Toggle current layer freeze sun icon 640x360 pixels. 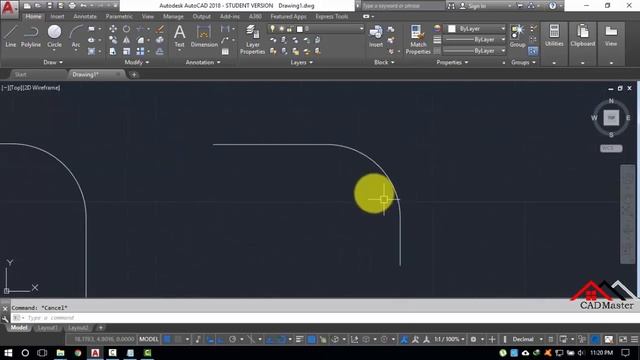point(281,29)
